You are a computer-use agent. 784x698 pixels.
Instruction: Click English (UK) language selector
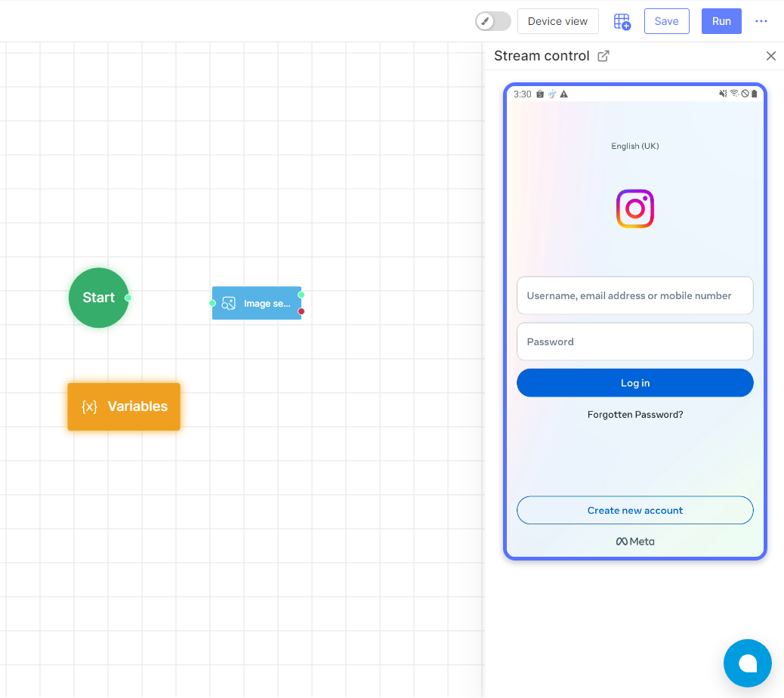(x=635, y=146)
